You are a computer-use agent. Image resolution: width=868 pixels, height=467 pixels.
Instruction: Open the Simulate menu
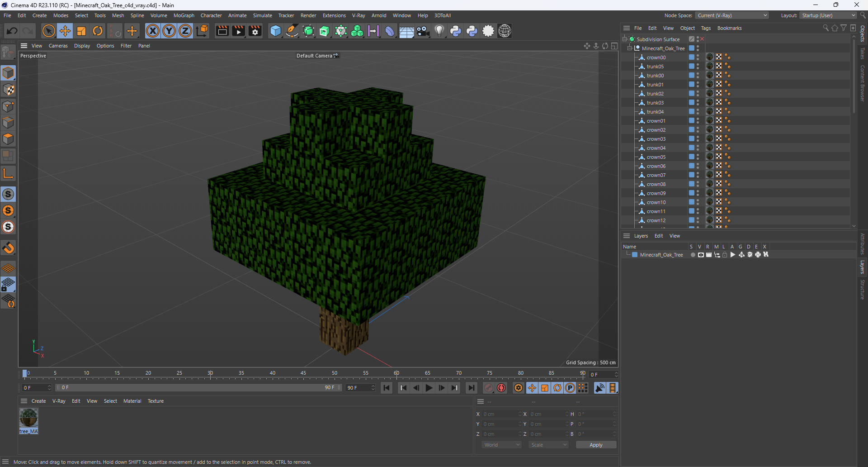pyautogui.click(x=262, y=15)
